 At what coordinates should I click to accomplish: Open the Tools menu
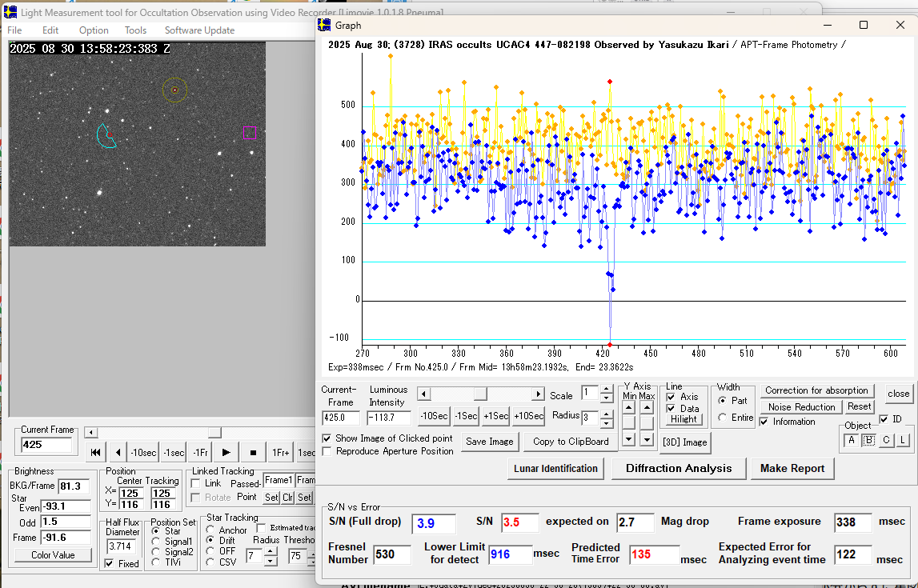[x=135, y=30]
